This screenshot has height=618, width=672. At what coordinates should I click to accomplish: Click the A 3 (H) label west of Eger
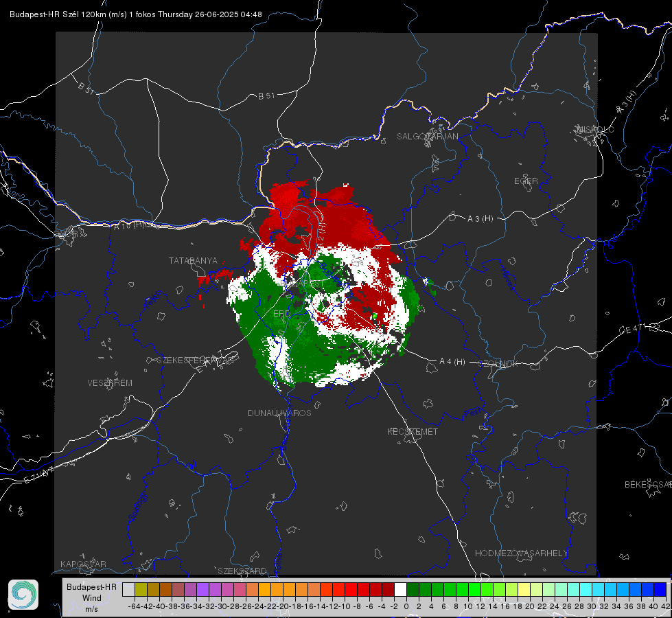coord(480,219)
